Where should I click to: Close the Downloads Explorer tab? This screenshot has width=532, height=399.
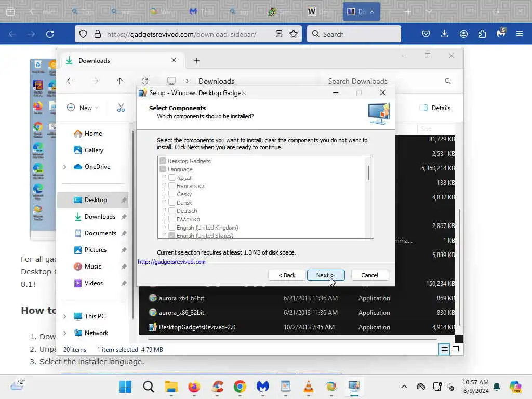point(174,60)
